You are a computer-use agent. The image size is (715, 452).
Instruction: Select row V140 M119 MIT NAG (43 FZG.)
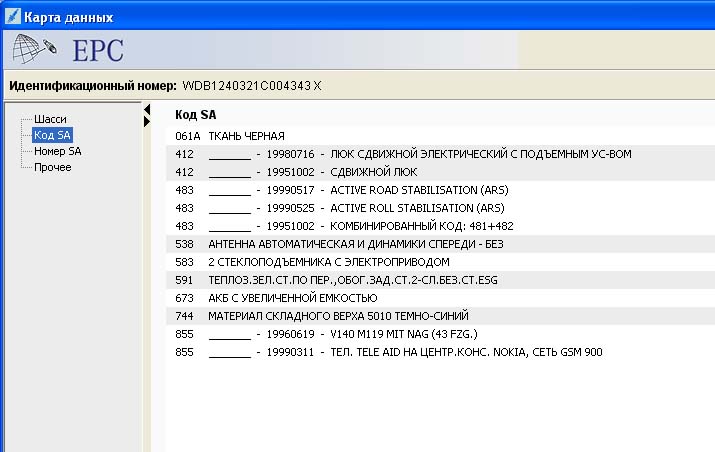(x=440, y=334)
